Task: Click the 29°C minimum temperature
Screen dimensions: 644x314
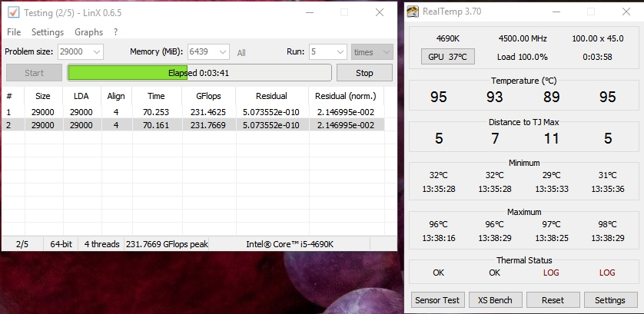Action: click(551, 175)
